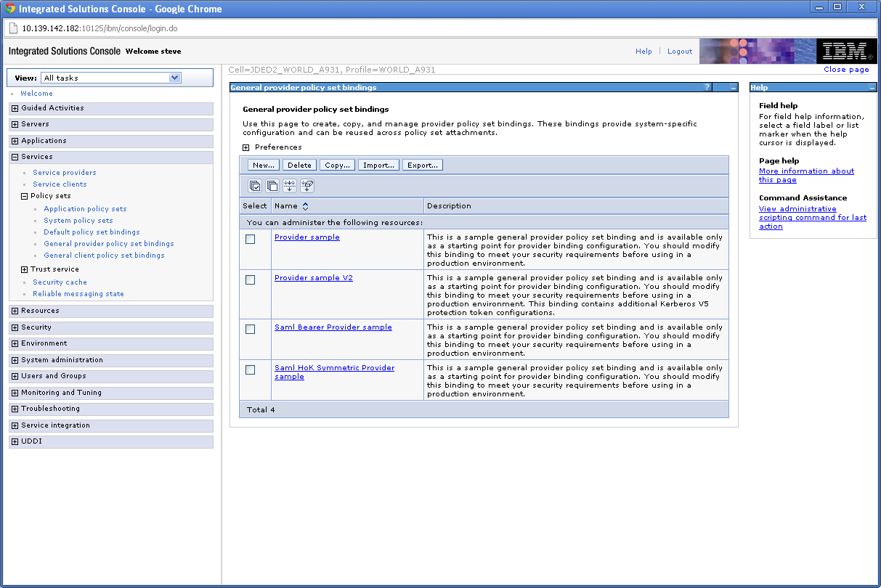Minimize the General provider policy set bindings panel
881x588 pixels.
tap(726, 87)
